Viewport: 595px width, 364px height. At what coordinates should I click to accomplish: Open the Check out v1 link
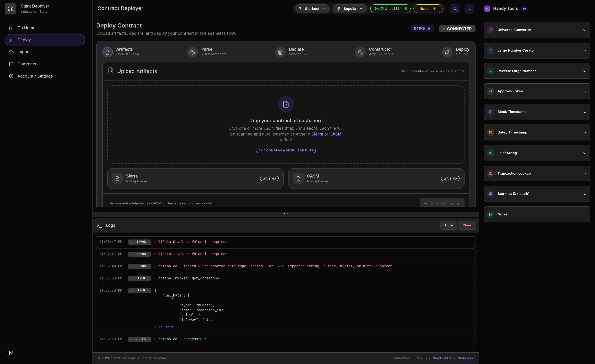pyautogui.click(x=442, y=358)
